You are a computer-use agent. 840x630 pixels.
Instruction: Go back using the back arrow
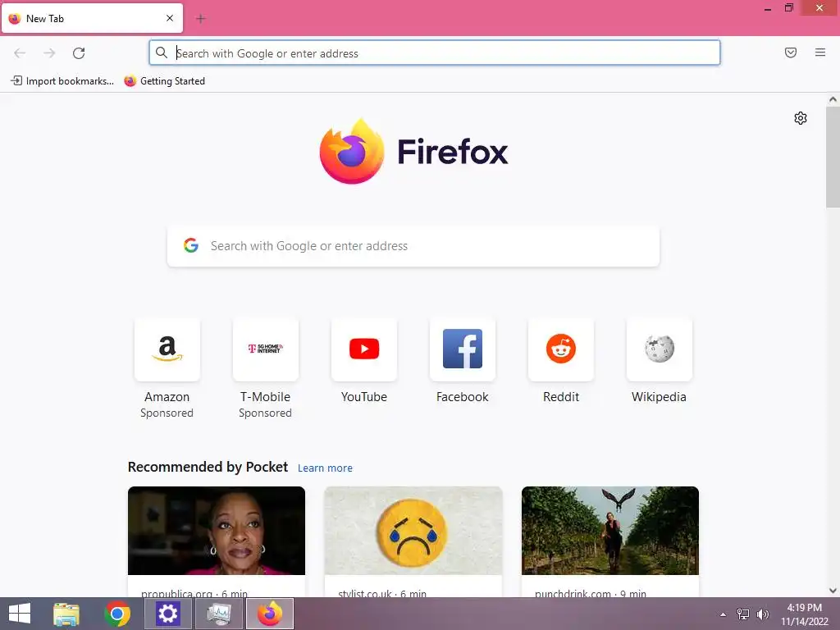20,53
